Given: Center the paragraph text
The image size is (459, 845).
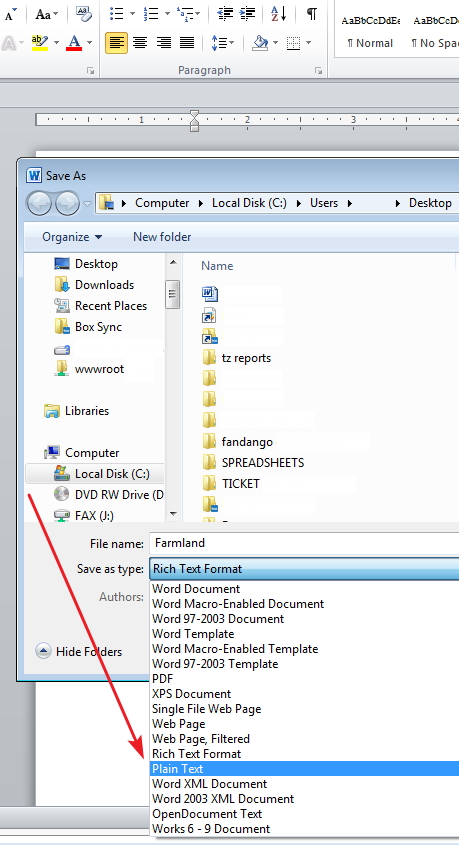Looking at the screenshot, I should [x=140, y=43].
